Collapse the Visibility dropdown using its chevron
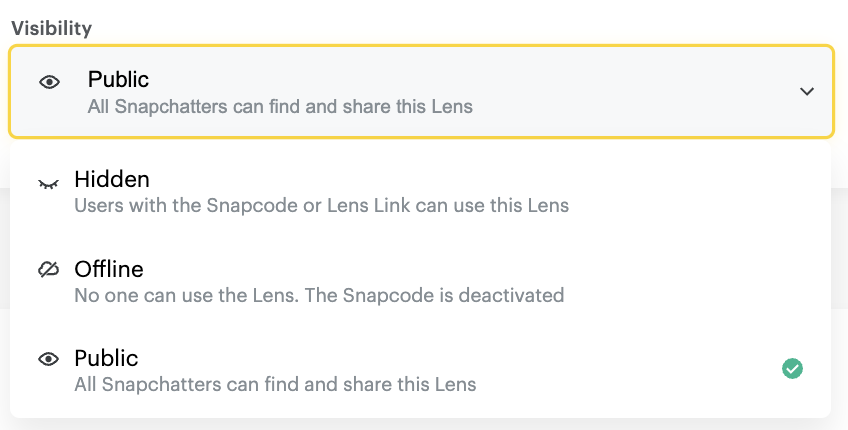The width and height of the screenshot is (848, 430). [806, 92]
